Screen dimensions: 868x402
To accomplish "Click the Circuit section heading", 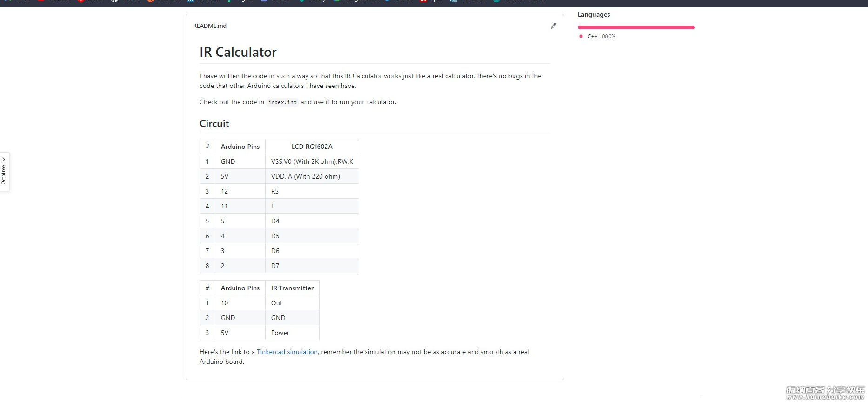I will (214, 123).
